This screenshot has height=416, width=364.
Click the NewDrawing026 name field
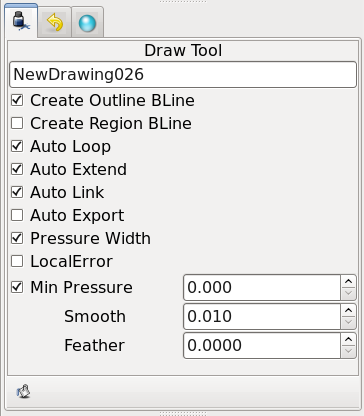point(183,75)
